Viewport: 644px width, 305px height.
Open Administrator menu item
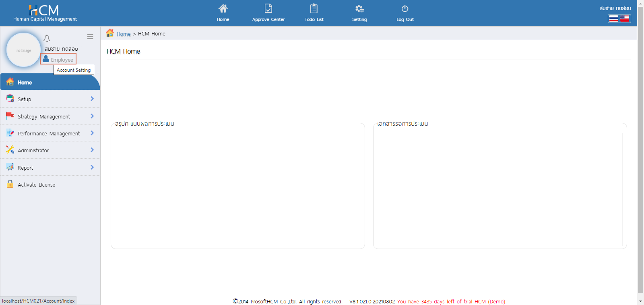click(x=50, y=150)
